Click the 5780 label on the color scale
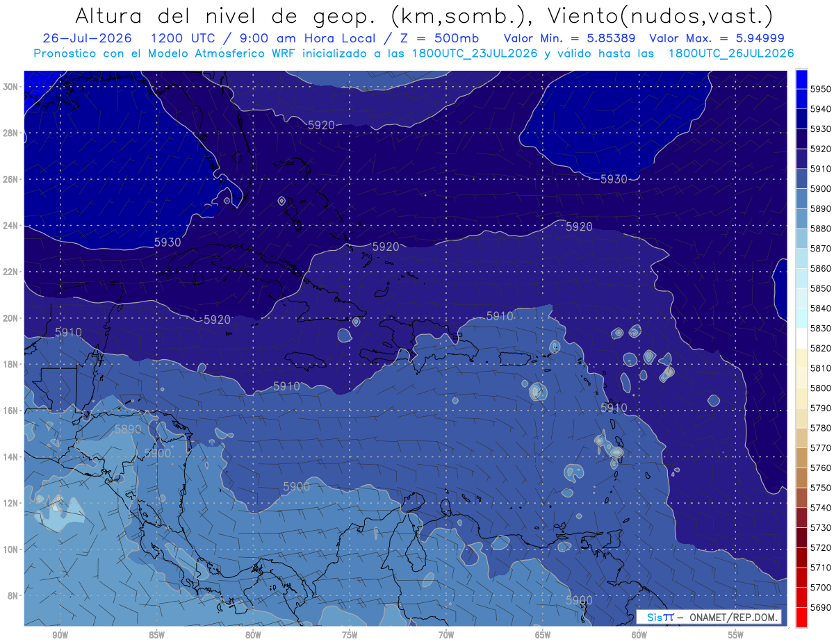834x644 pixels. [820, 428]
